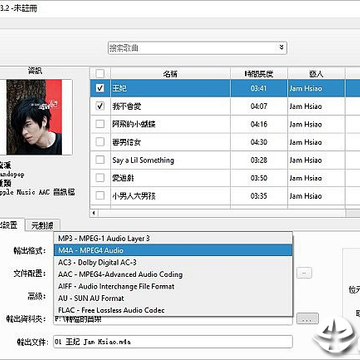Choose AU - SUN AU Format option

(173, 298)
